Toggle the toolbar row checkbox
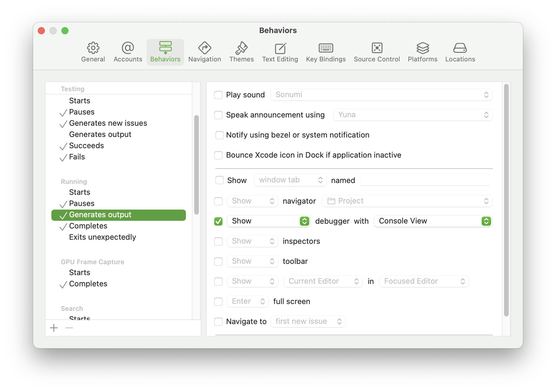Viewport: 556px width, 392px height. pos(218,262)
